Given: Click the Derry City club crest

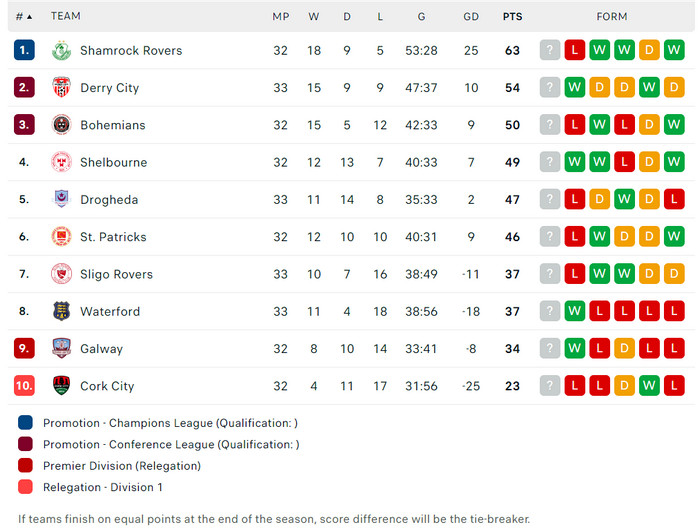Looking at the screenshot, I should click(61, 87).
